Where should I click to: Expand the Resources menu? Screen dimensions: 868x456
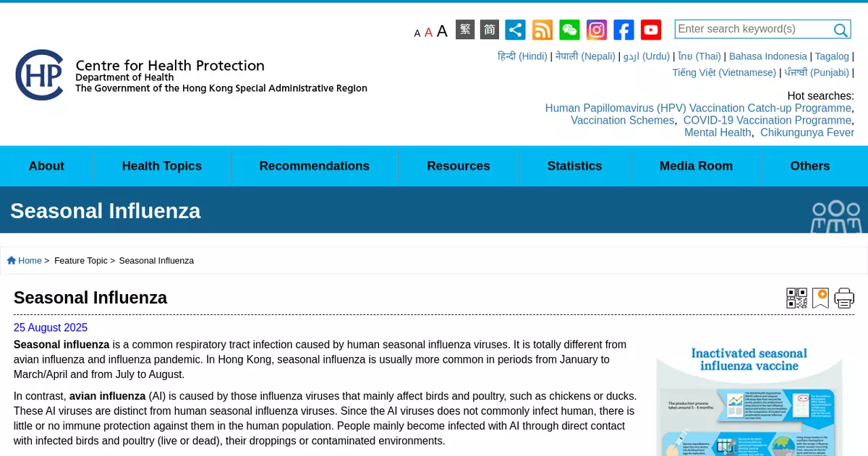tap(458, 166)
